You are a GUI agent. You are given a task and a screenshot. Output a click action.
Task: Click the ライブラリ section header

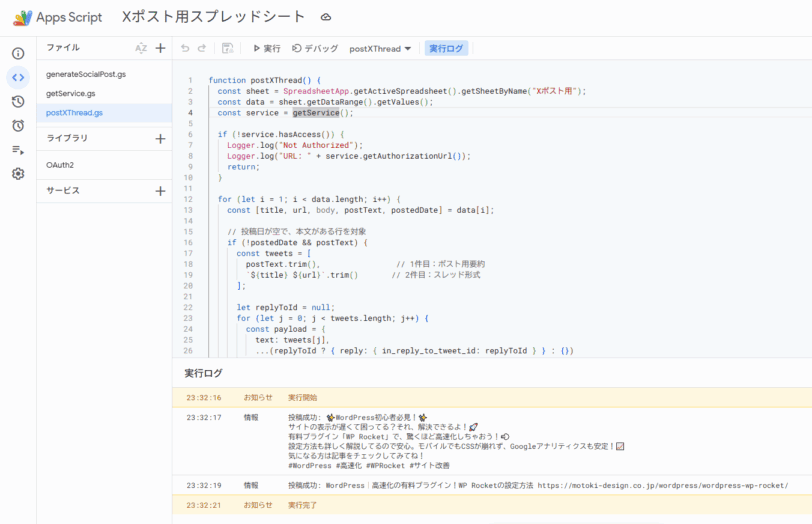pos(67,138)
